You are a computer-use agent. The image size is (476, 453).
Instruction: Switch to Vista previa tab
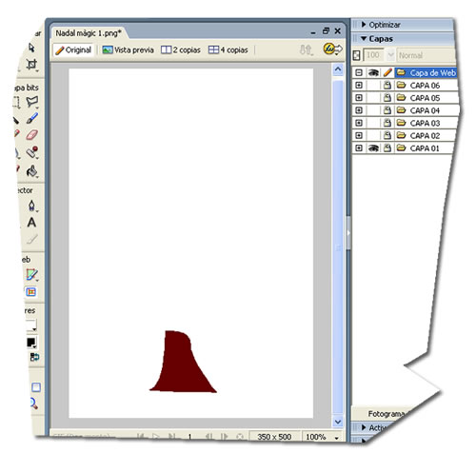point(128,49)
